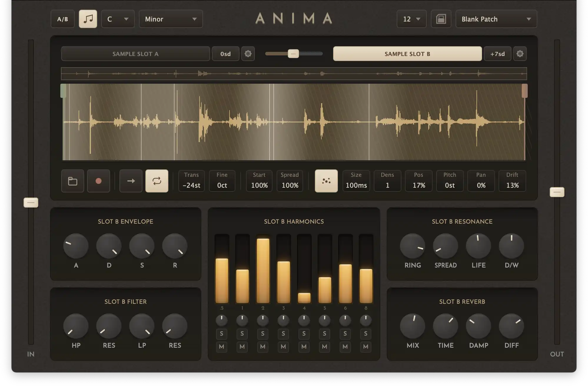Click the waveform overview strip
The width and height of the screenshot is (588, 386).
(x=294, y=74)
